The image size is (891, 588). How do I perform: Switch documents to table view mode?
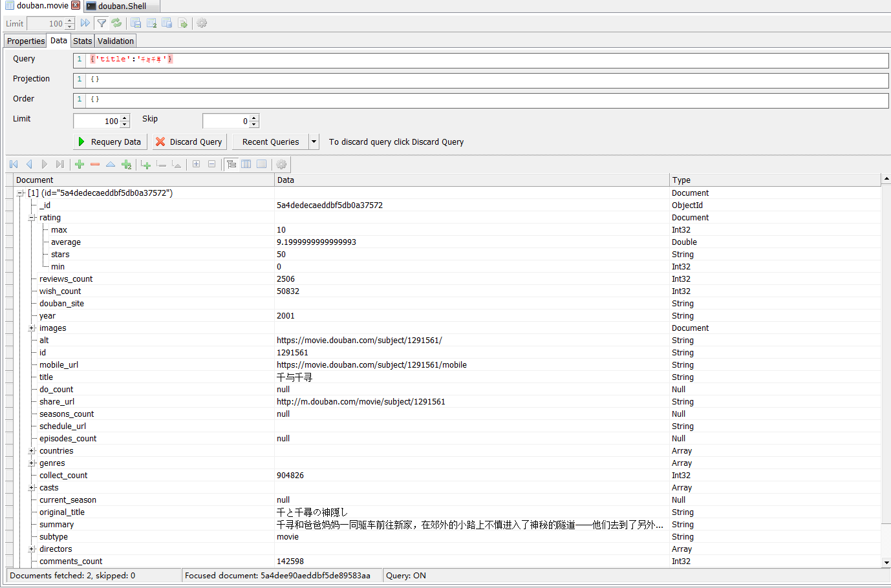[x=246, y=164]
